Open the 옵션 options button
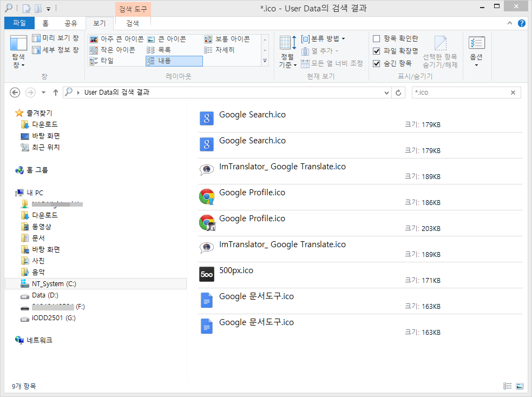 coord(476,51)
